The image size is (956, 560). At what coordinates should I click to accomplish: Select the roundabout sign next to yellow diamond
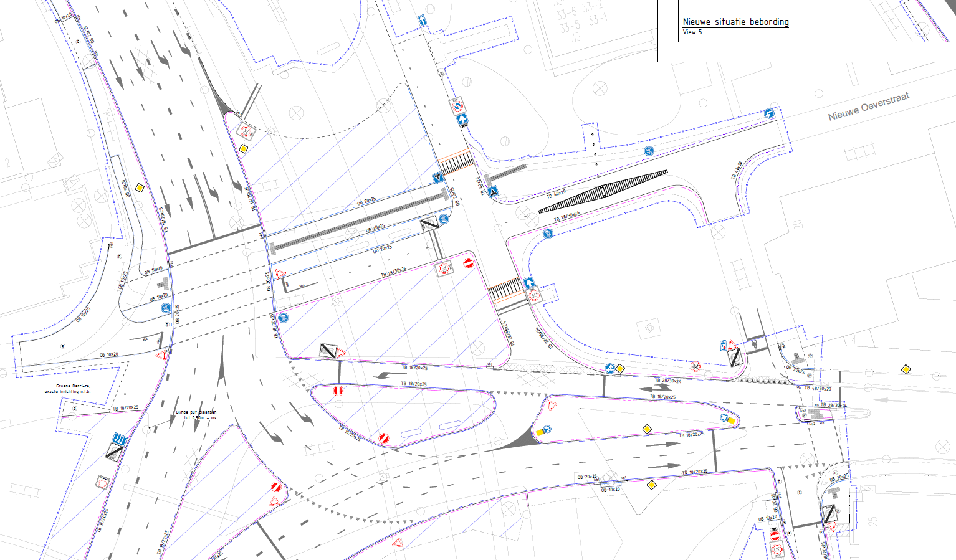609,369
